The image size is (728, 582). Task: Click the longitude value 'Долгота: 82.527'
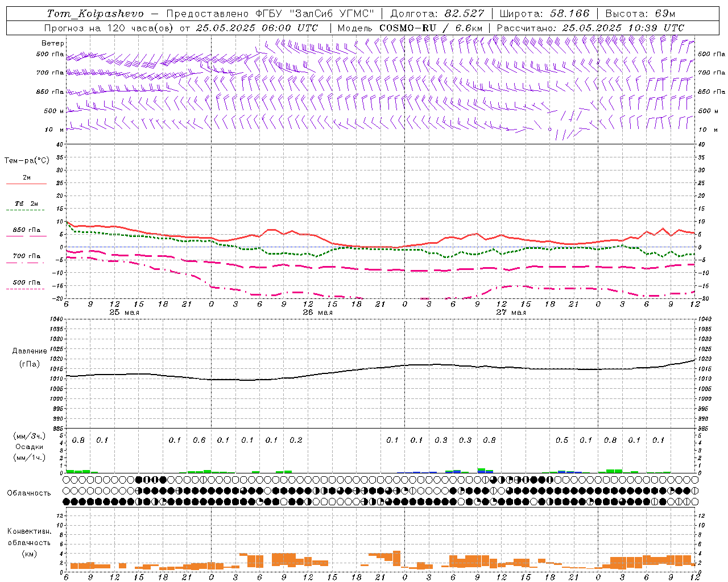pyautogui.click(x=437, y=14)
